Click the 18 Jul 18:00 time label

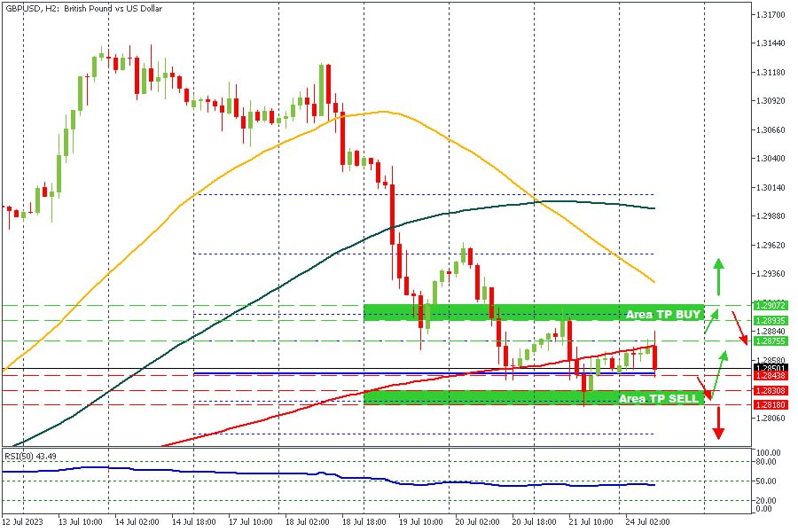(364, 522)
